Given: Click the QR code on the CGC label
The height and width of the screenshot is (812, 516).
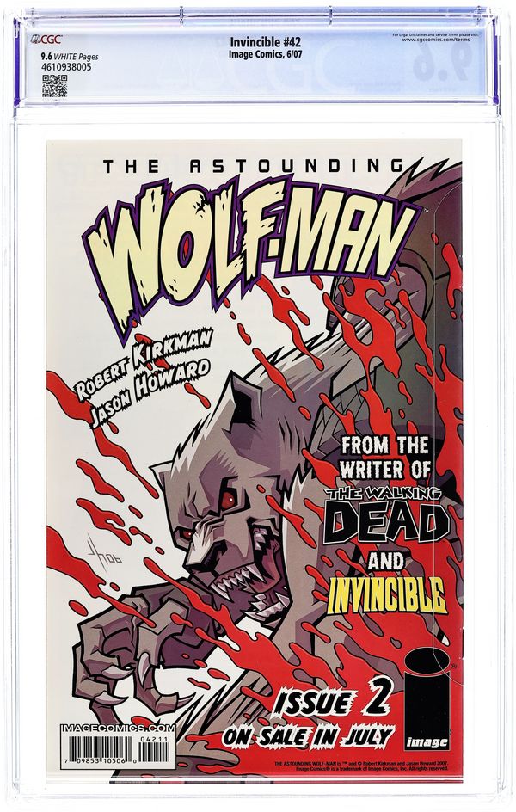Looking at the screenshot, I should (x=54, y=86).
